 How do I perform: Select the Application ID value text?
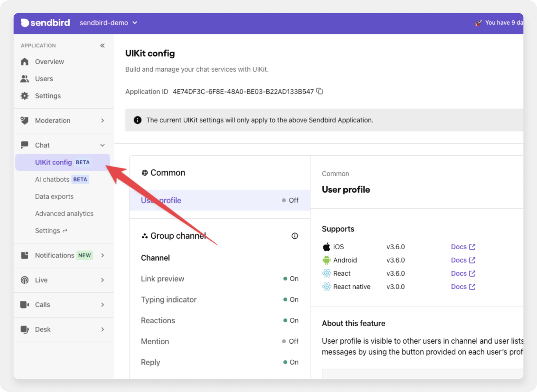tap(243, 92)
